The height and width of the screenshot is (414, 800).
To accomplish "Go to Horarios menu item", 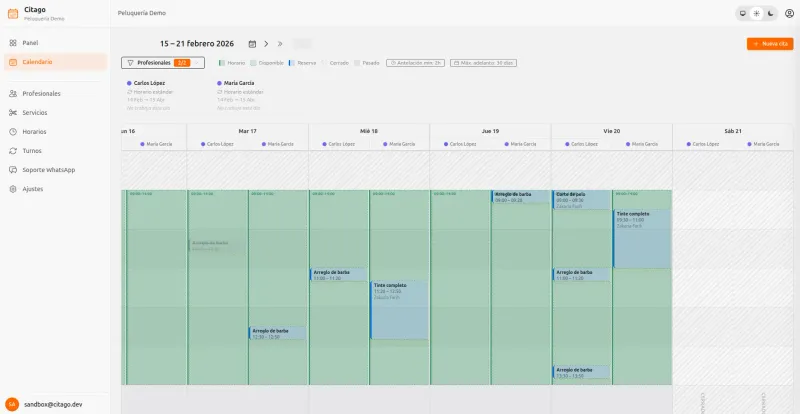I will (x=34, y=131).
